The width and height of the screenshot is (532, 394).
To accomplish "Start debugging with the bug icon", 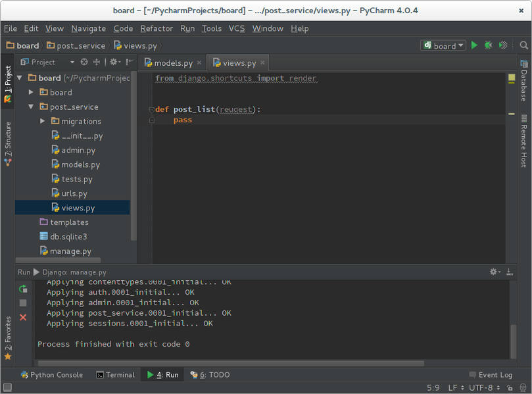I will (x=489, y=45).
